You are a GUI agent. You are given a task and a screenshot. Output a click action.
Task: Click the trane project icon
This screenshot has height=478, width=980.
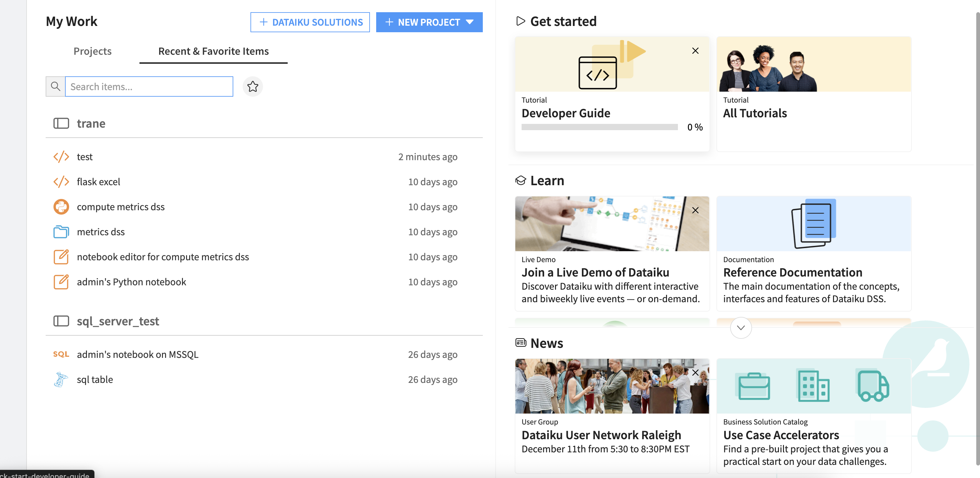(61, 123)
